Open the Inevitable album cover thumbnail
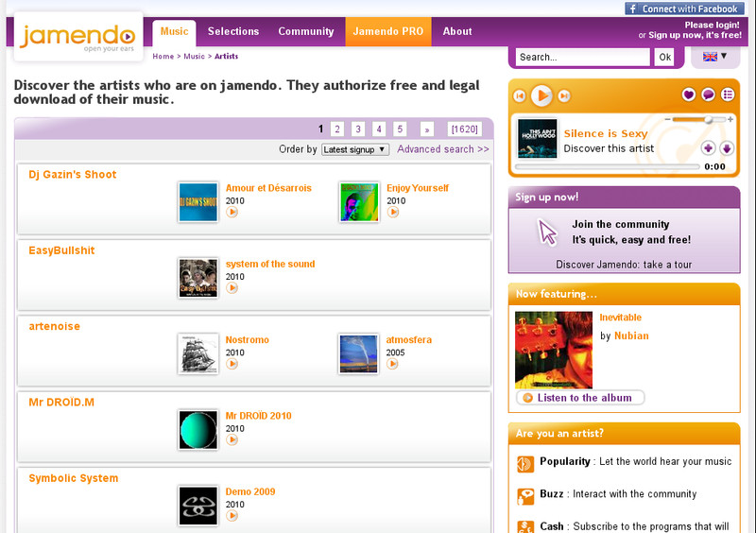The width and height of the screenshot is (756, 533). click(554, 350)
